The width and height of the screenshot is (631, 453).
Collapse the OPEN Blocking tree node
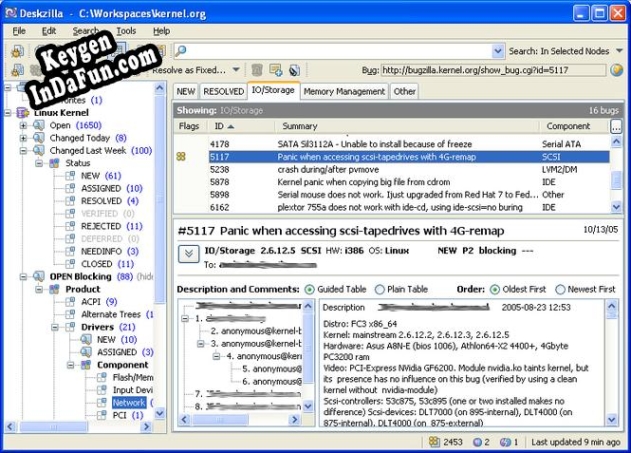click(x=23, y=276)
